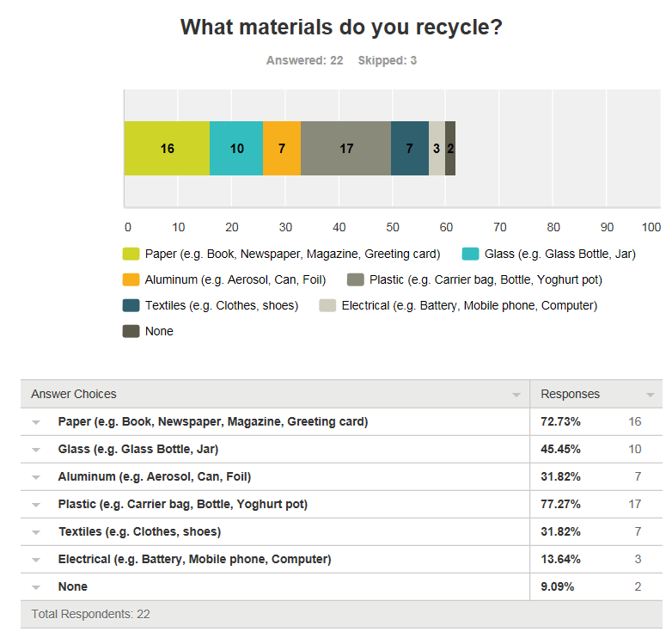Click the Textiles bar segment in chart

(409, 149)
